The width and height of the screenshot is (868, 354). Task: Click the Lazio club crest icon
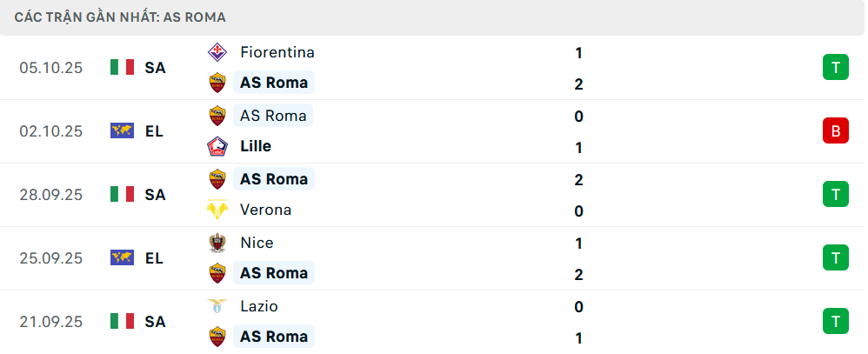(x=217, y=306)
